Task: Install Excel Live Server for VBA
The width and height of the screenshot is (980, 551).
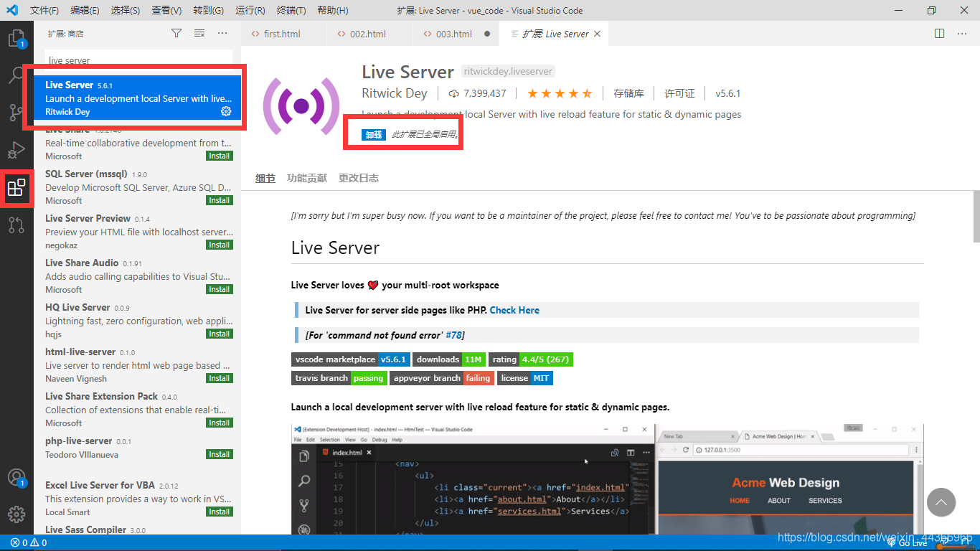Action: coord(220,512)
